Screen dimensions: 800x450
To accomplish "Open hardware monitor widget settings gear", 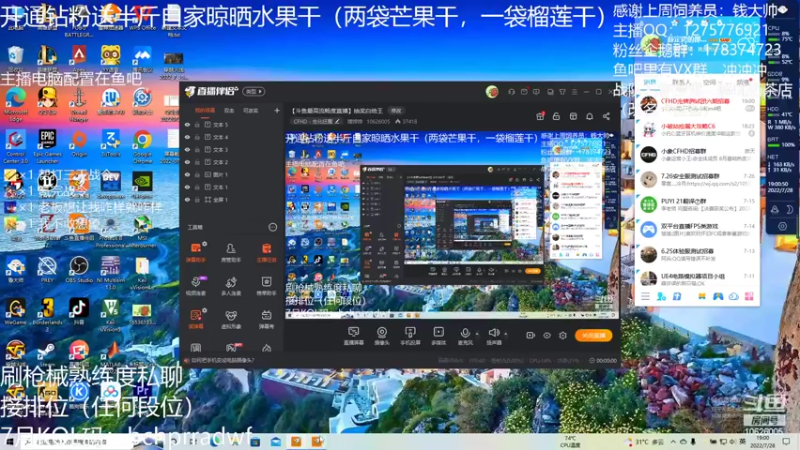I will click(782, 227).
